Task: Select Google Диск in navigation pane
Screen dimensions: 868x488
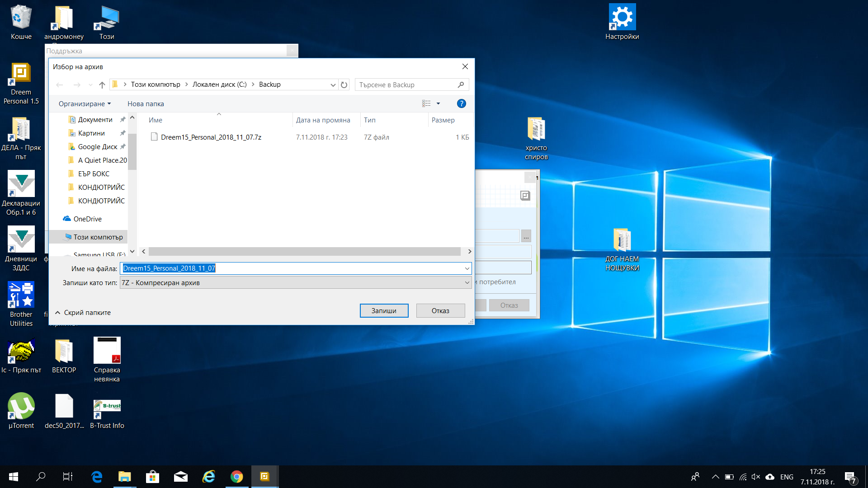Action: click(x=97, y=147)
